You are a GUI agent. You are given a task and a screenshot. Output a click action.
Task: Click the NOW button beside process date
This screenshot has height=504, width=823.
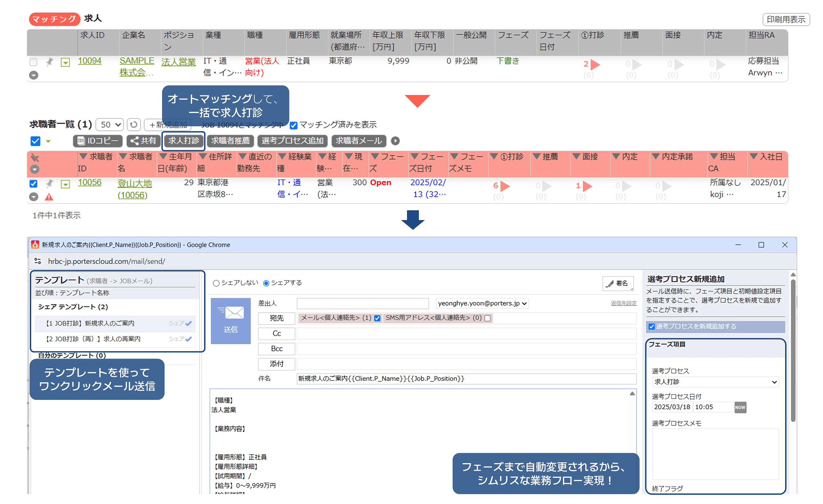pyautogui.click(x=740, y=407)
